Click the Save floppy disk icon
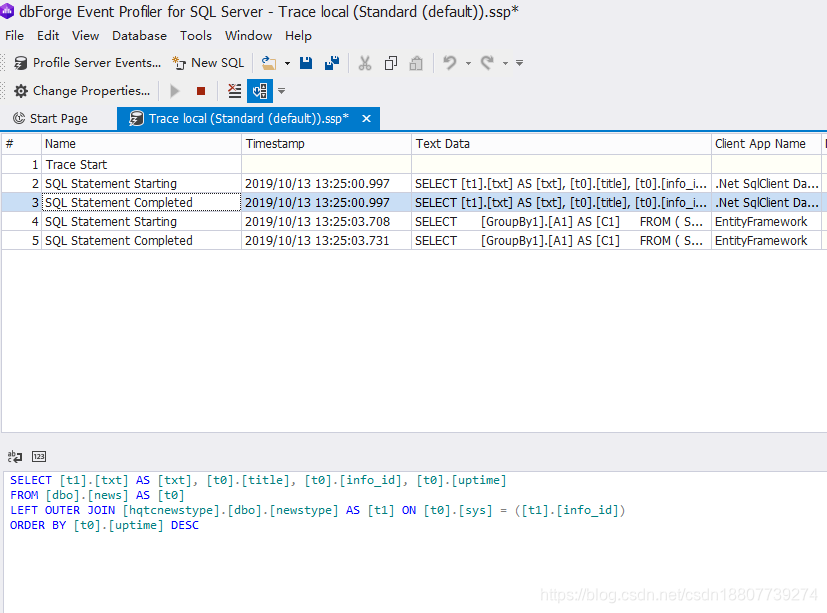Screen dimensions: 827x613 [306, 63]
